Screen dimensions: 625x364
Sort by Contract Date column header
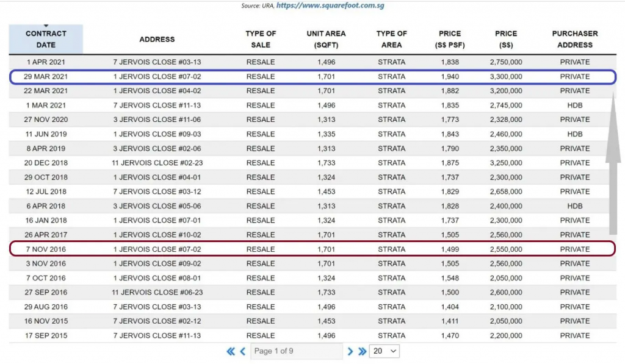[46, 39]
